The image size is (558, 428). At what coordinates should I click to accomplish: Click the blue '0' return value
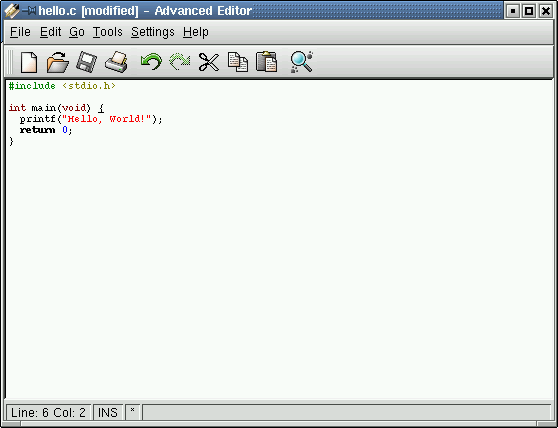(65, 130)
